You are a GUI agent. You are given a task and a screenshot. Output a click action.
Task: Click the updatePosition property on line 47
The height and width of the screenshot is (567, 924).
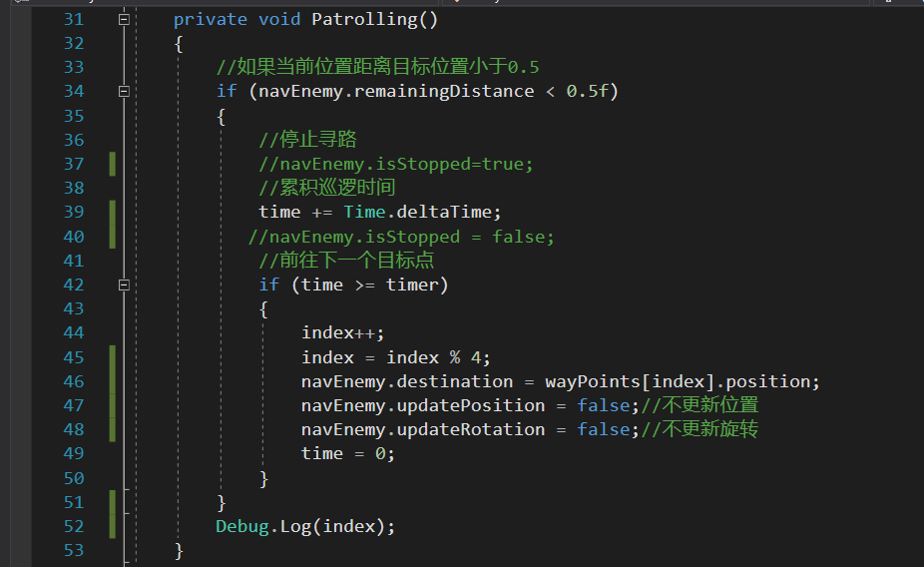pyautogui.click(x=470, y=405)
